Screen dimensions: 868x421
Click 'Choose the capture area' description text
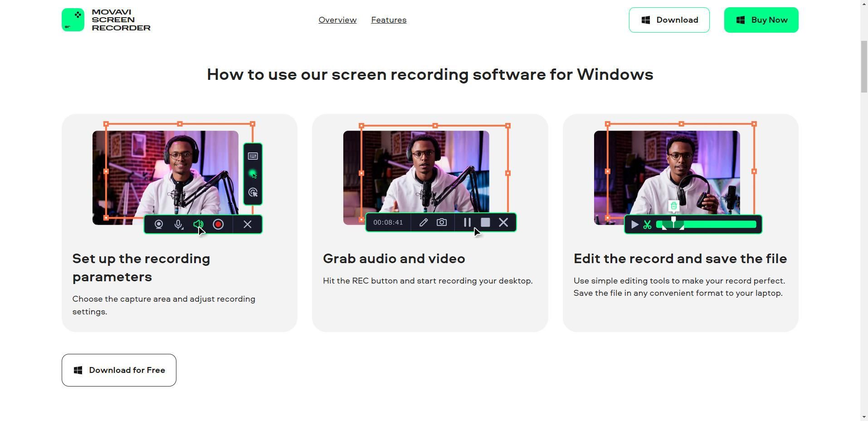[164, 305]
